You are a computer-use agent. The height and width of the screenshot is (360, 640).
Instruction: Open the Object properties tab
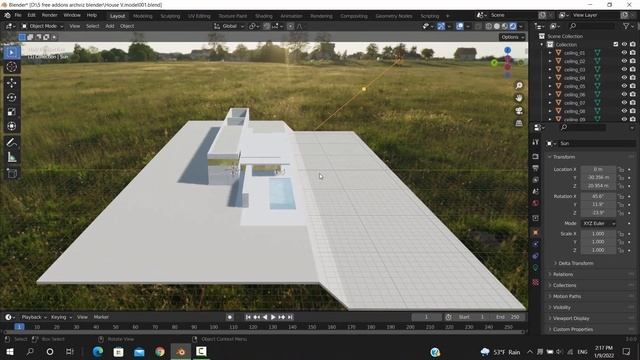coord(536,232)
